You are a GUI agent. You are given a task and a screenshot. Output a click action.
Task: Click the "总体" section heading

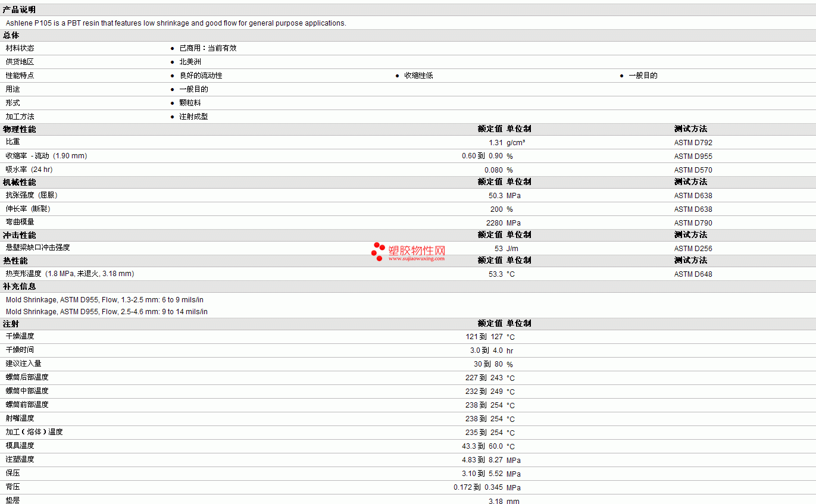tap(11, 36)
